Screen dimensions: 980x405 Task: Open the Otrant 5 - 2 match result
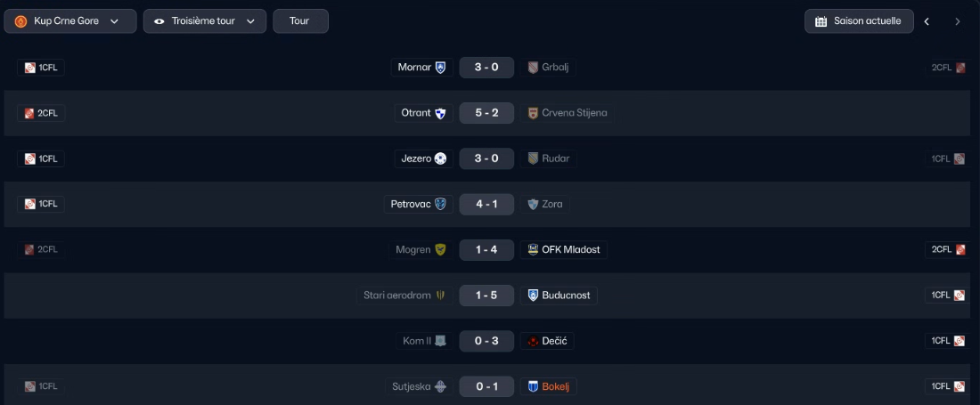[x=486, y=113]
